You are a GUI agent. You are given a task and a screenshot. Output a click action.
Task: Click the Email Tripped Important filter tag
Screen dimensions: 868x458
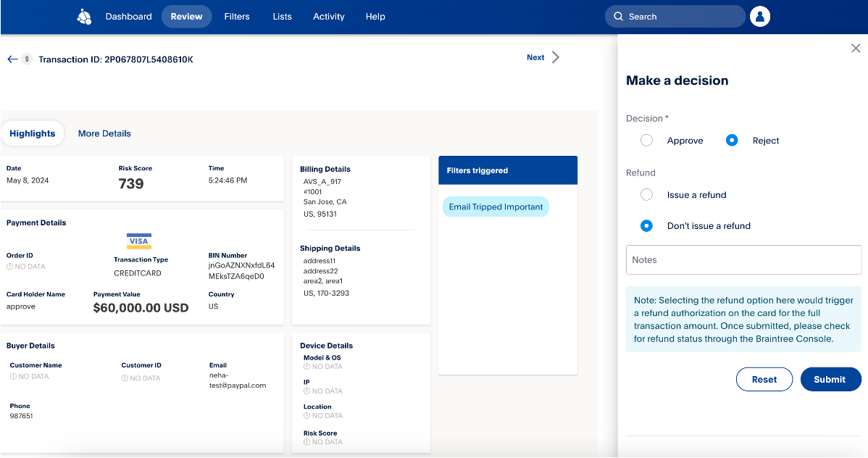pos(496,207)
